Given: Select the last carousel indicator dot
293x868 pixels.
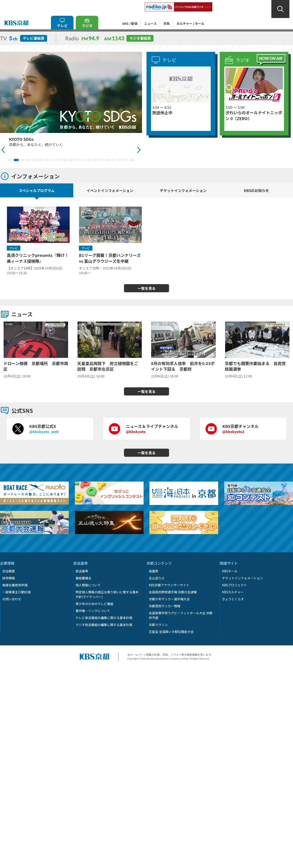Looking at the screenshot, I should 132,160.
